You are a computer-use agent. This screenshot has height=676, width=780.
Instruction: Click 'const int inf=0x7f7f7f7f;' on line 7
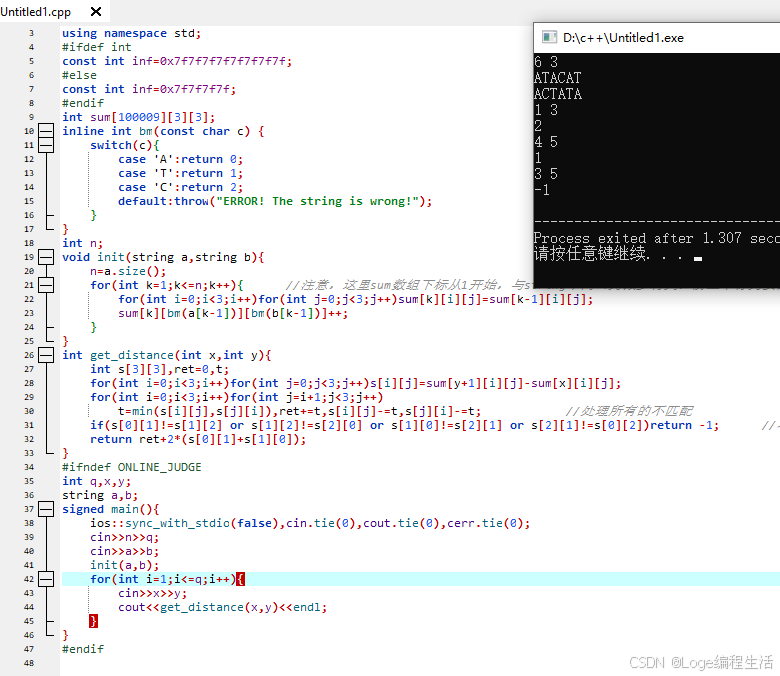(x=149, y=90)
